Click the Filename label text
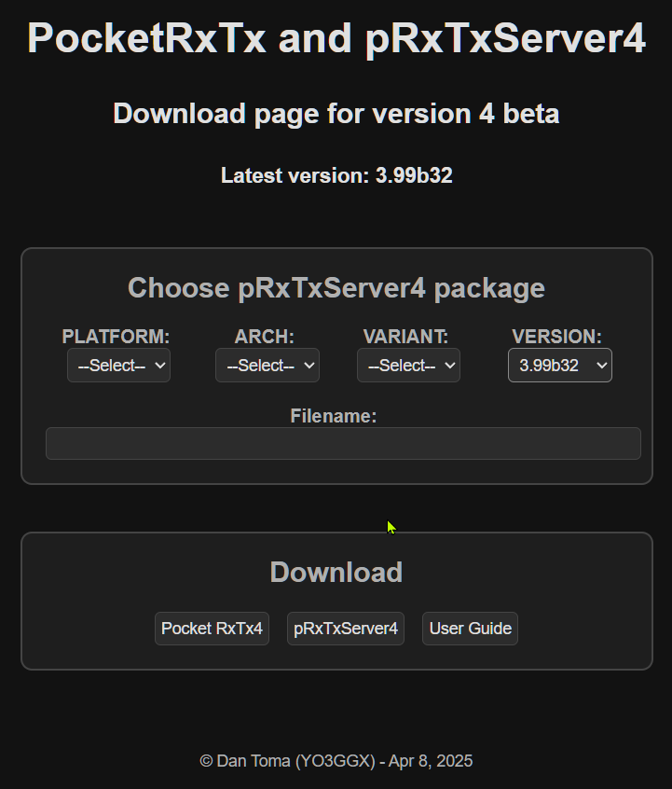The width and height of the screenshot is (672, 789). [334, 416]
